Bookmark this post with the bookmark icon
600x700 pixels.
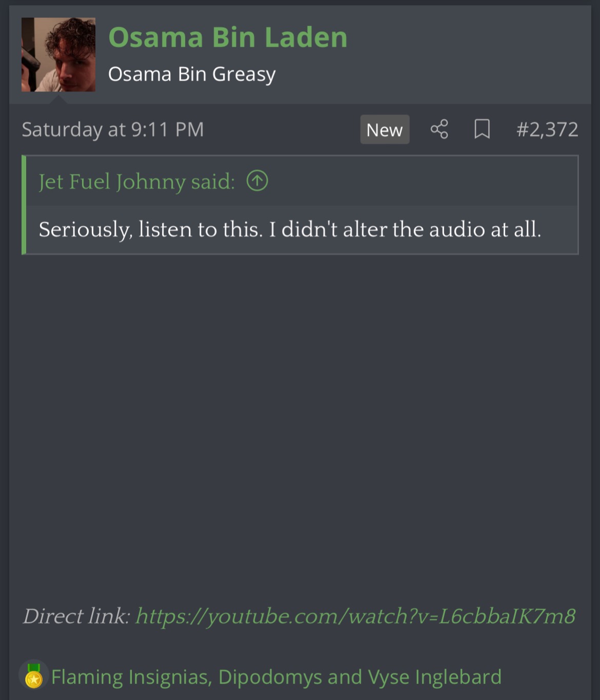482,129
